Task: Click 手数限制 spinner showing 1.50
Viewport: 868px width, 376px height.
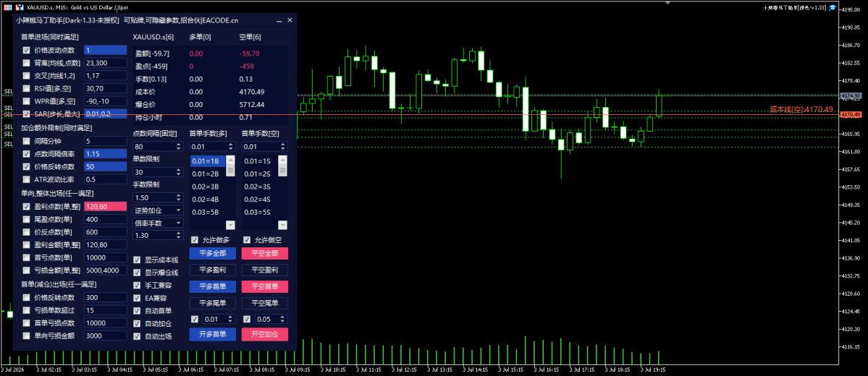Action: (158, 197)
